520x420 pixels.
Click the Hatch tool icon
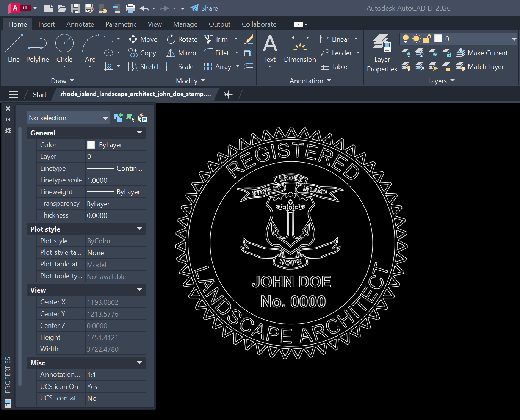(x=109, y=66)
